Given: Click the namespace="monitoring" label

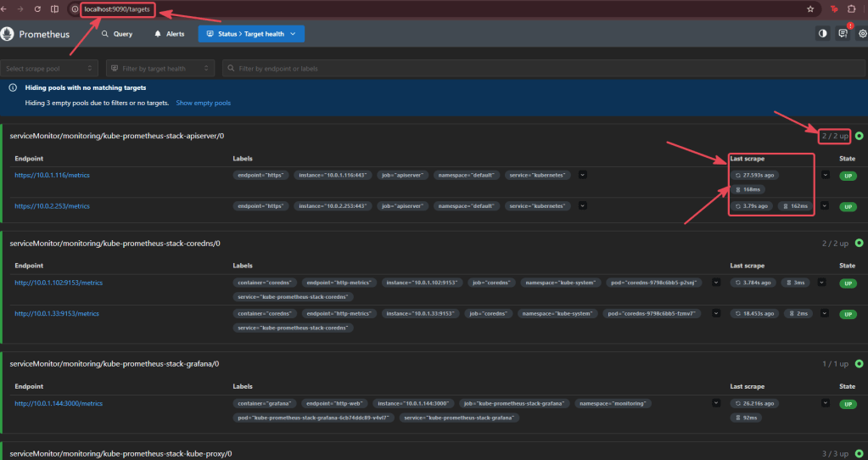Looking at the screenshot, I should [x=613, y=403].
